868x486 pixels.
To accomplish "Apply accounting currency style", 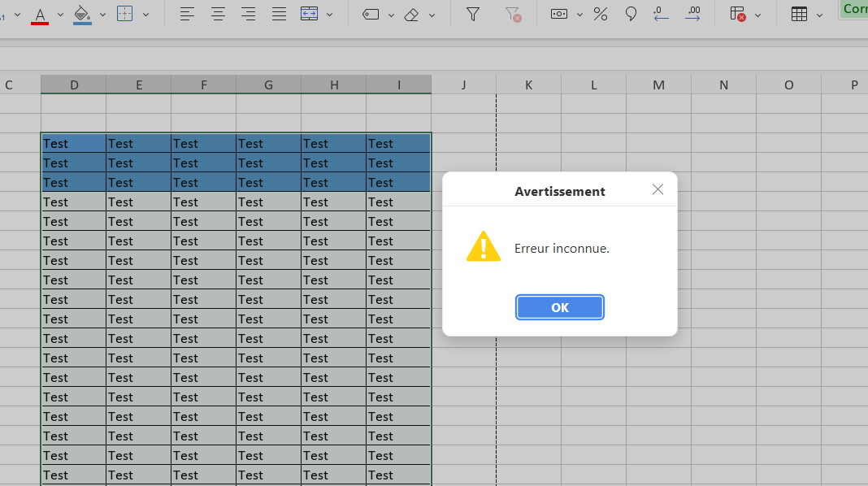I will 559,15.
